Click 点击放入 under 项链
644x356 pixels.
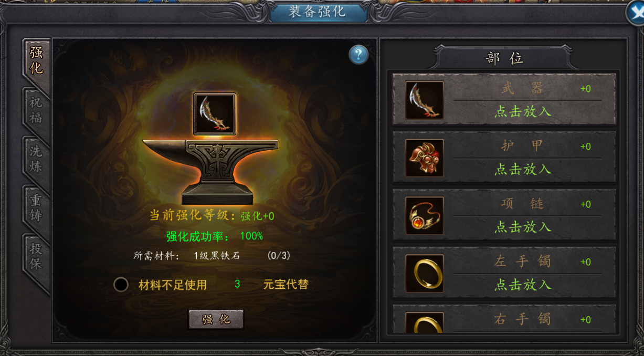pyautogui.click(x=523, y=227)
